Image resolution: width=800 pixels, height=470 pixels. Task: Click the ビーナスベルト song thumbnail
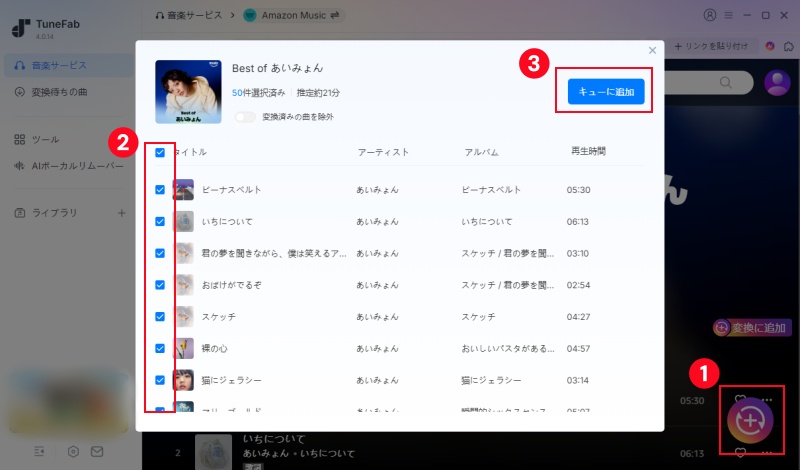(183, 190)
